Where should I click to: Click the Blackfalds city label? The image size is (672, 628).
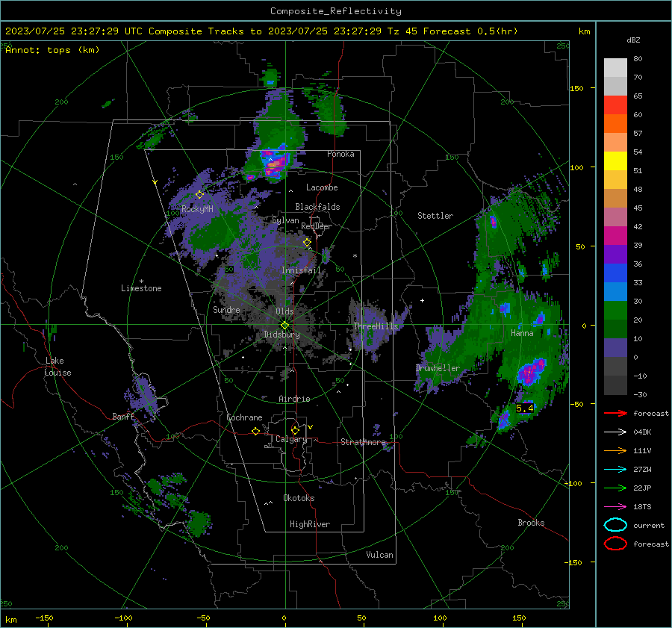point(317,207)
